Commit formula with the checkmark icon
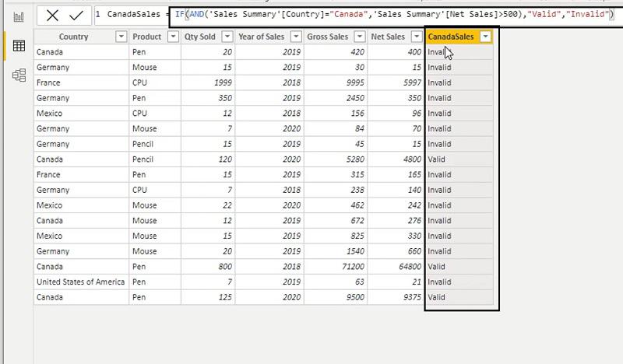This screenshot has width=623, height=364. (76, 16)
